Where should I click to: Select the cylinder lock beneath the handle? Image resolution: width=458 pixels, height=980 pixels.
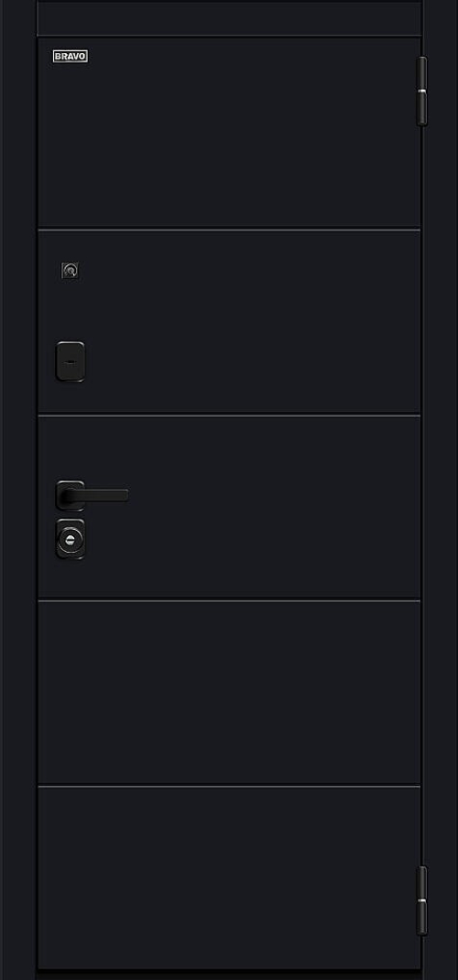(x=71, y=538)
